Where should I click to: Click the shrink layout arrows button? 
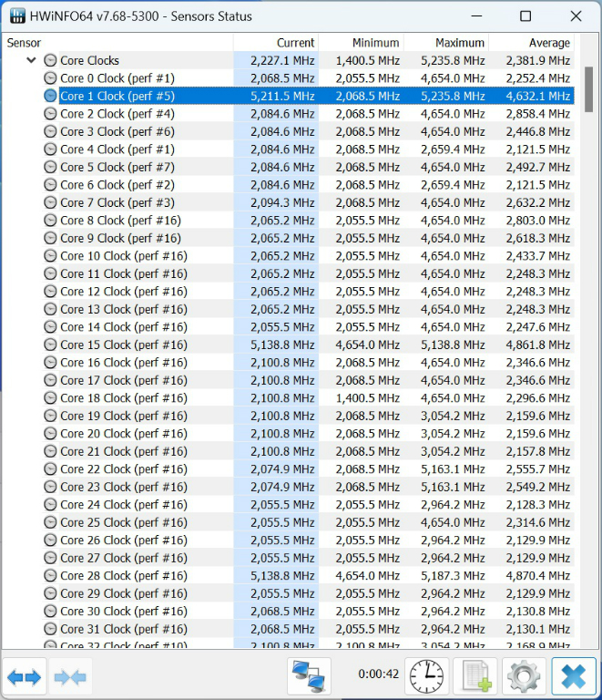(x=70, y=677)
